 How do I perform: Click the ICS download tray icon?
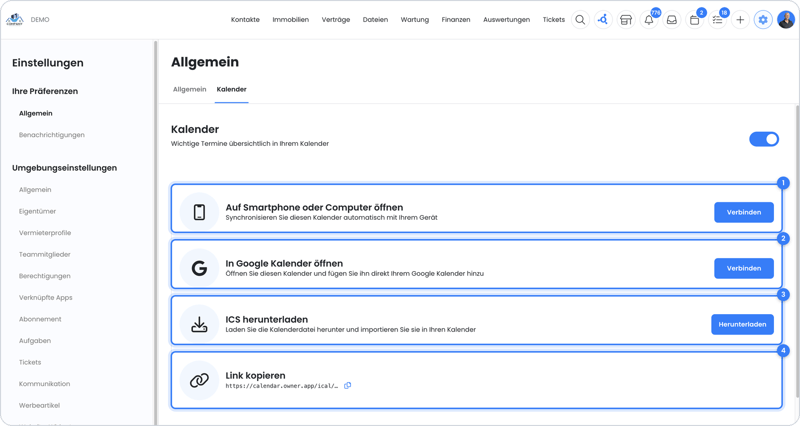(199, 324)
